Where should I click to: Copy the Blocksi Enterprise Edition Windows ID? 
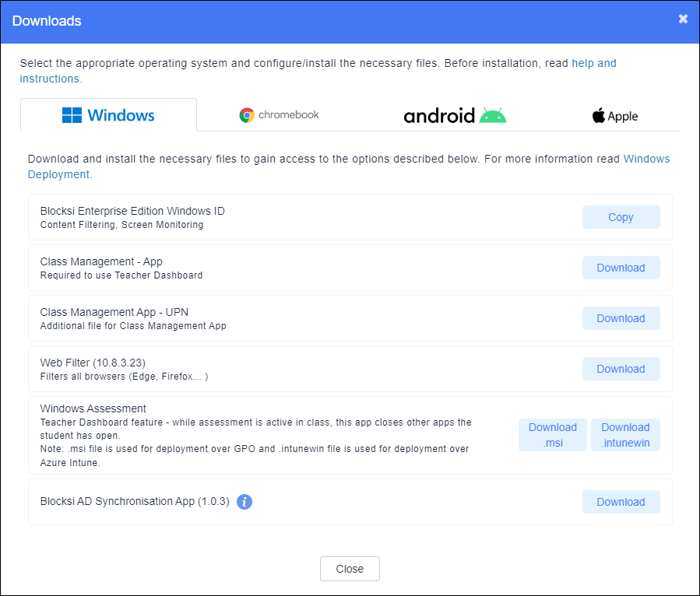[621, 217]
